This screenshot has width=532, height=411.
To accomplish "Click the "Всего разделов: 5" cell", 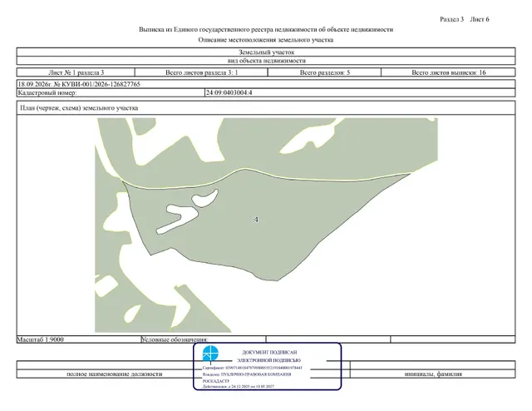I will click(x=325, y=72).
